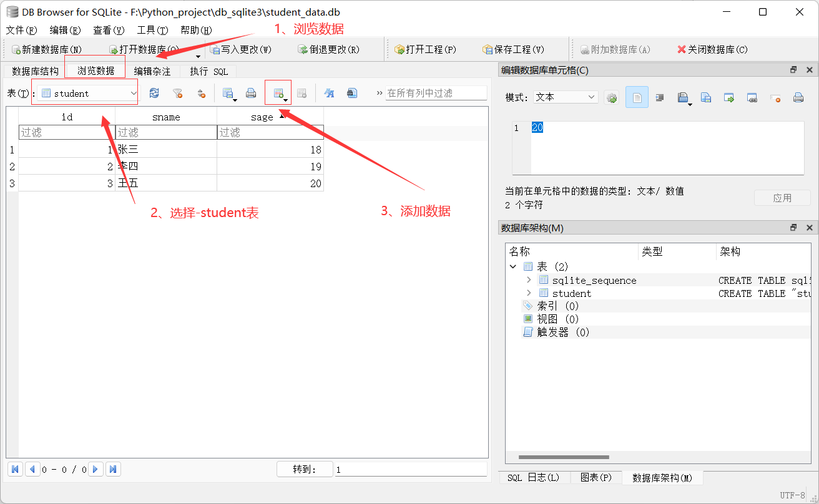The width and height of the screenshot is (819, 504).
Task: Click the refresh table data icon
Action: point(154,93)
